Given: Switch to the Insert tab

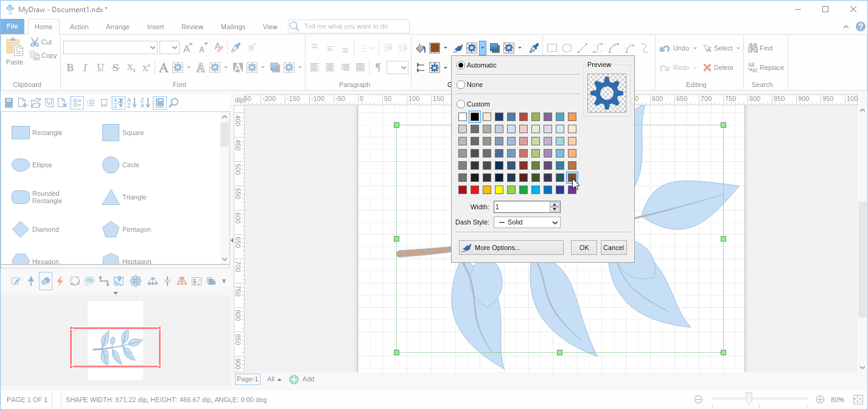Looking at the screenshot, I should point(155,27).
